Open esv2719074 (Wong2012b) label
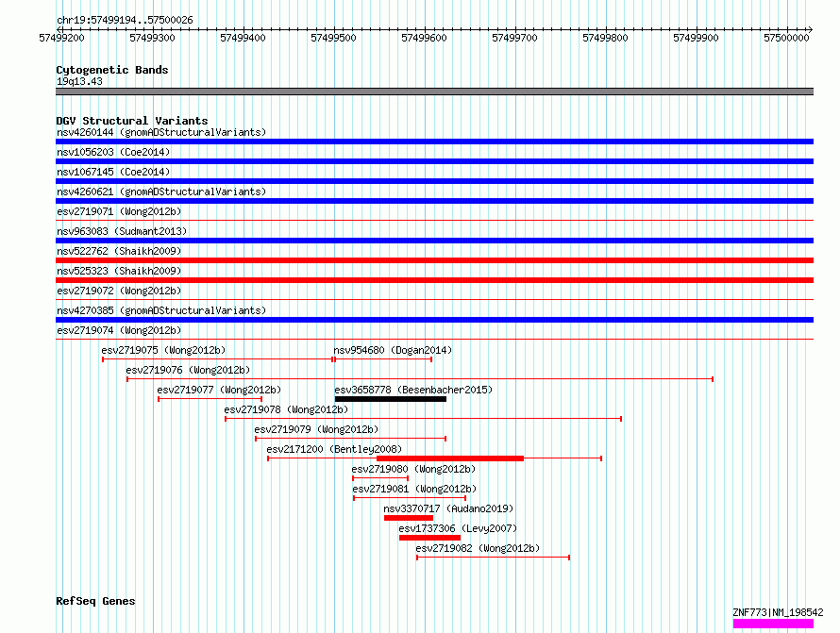The image size is (840, 633). coord(119,330)
